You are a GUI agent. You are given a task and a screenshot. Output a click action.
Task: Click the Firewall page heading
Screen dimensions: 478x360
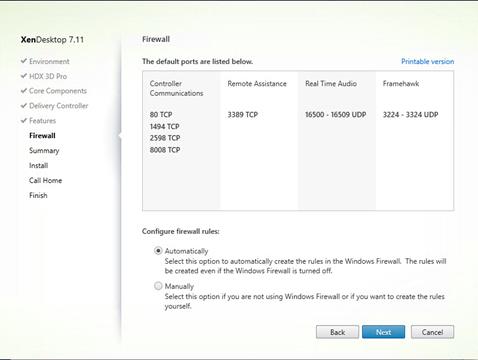click(x=156, y=39)
